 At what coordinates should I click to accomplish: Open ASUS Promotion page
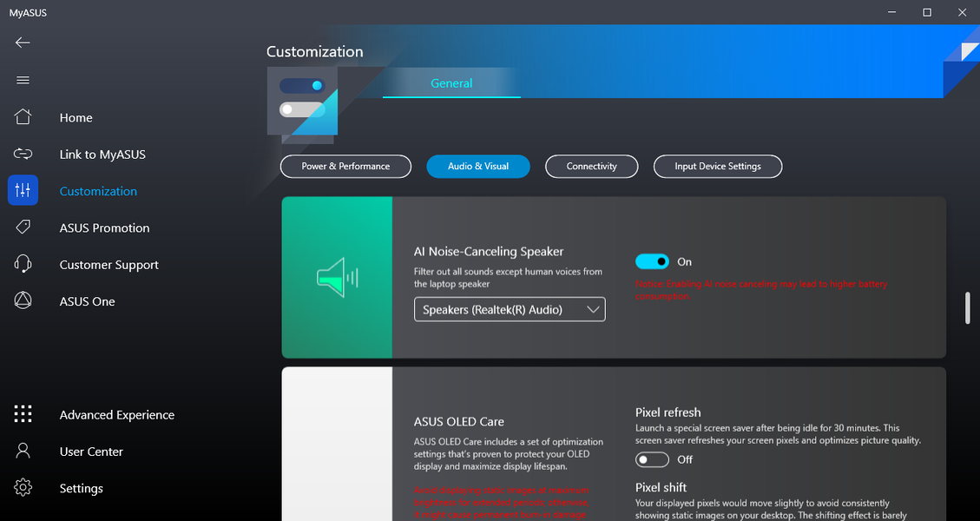[104, 228]
